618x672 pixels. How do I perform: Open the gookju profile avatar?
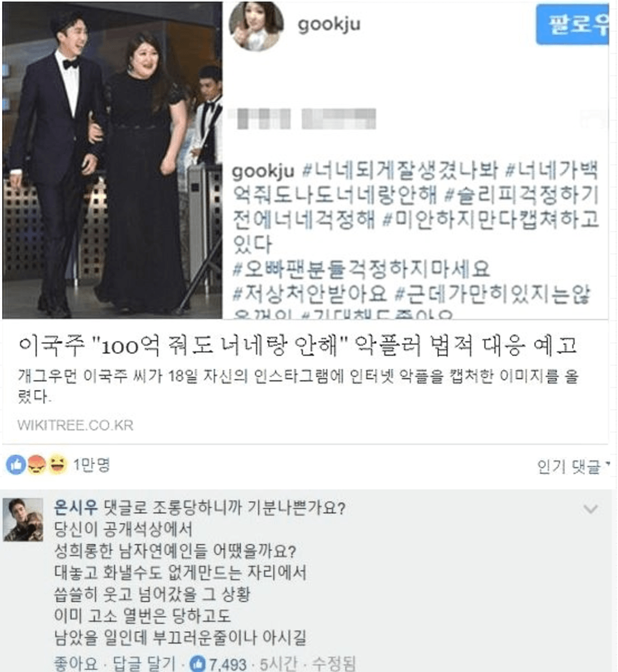pyautogui.click(x=257, y=24)
